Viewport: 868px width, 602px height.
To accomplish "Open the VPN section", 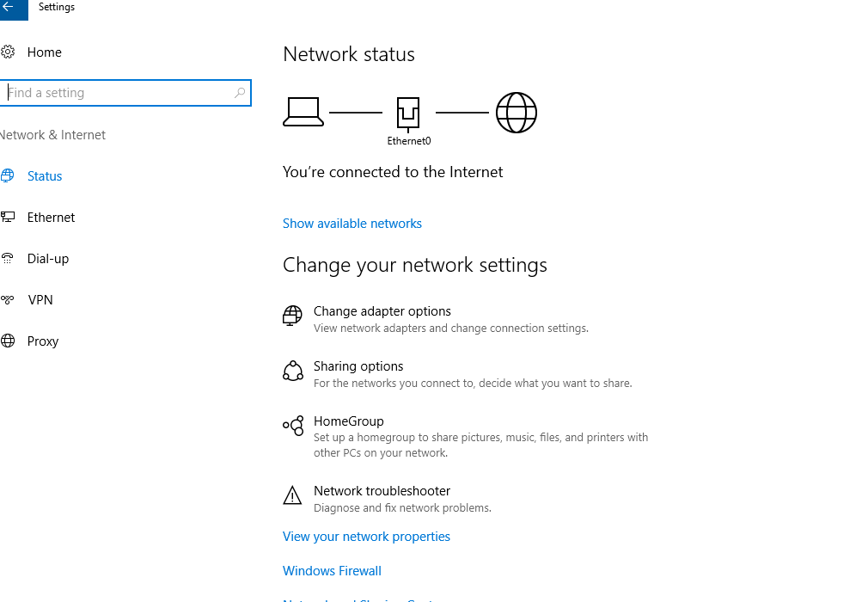I will [40, 299].
